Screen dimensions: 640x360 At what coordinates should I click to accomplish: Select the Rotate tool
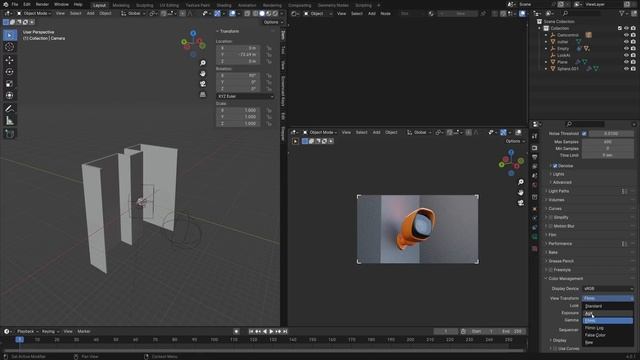(9, 72)
